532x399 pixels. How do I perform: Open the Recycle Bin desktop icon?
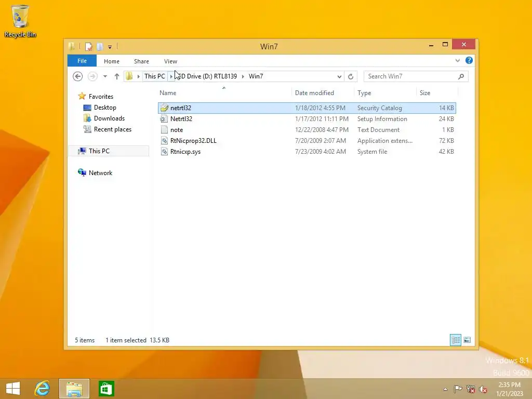pyautogui.click(x=20, y=21)
